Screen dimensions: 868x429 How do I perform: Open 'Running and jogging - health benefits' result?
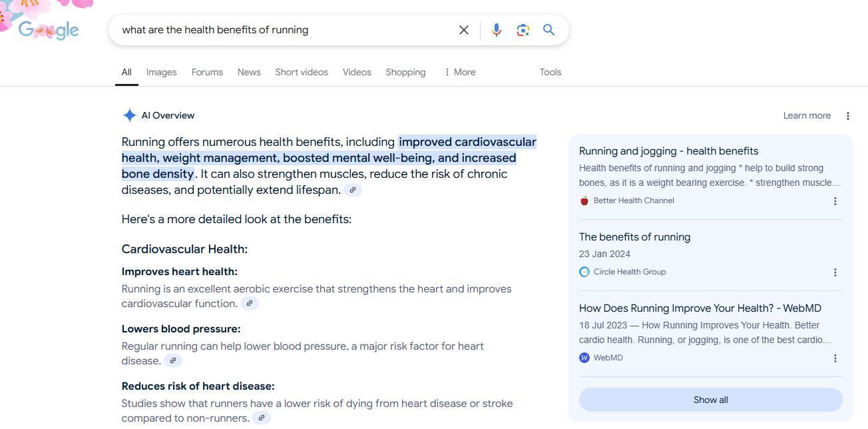click(x=668, y=151)
